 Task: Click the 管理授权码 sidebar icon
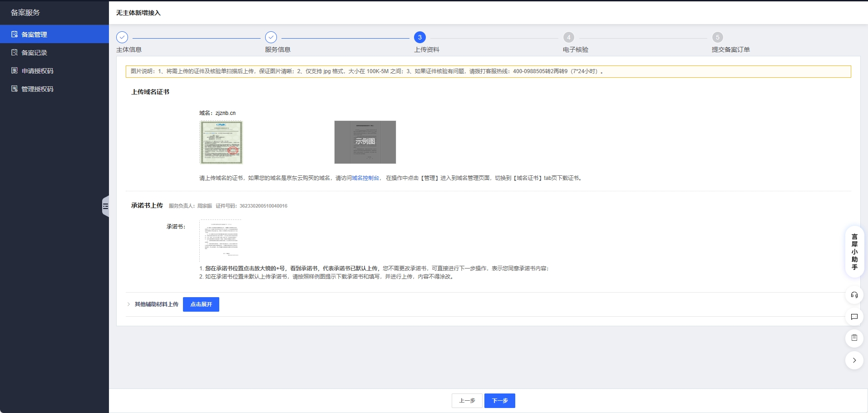point(15,89)
